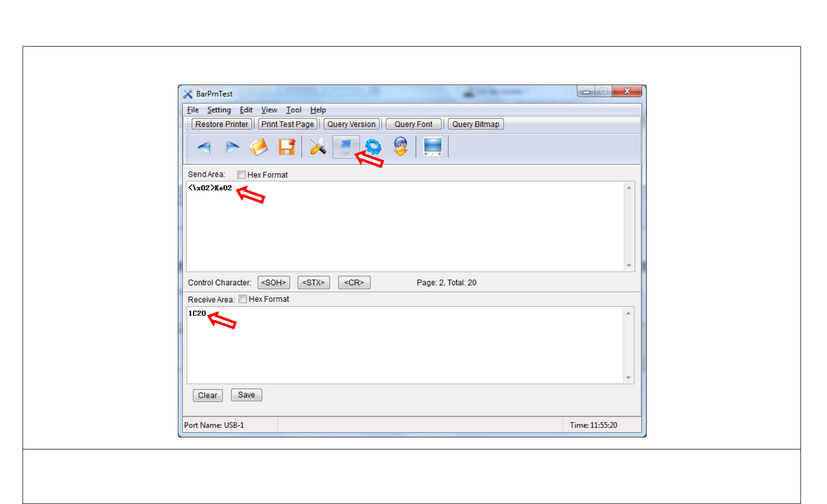Screen dimensions: 827x504
Task: Click the blue monitor screen icon
Action: coord(433,147)
